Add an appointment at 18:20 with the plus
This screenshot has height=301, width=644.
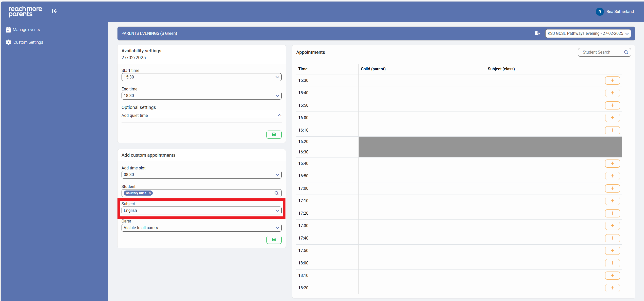(x=612, y=288)
